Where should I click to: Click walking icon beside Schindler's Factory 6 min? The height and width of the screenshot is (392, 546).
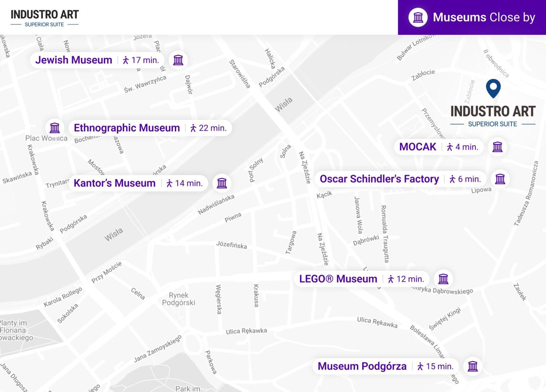(x=452, y=179)
